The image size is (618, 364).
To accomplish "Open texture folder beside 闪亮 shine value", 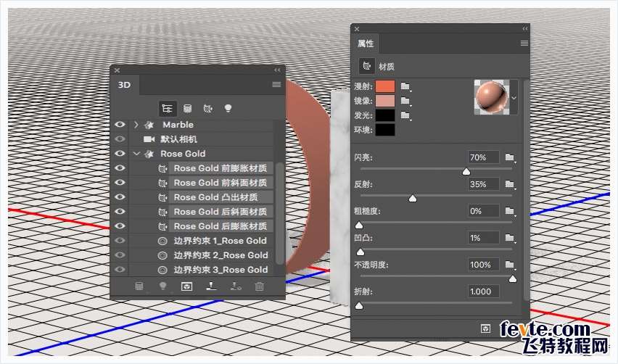I will [510, 157].
